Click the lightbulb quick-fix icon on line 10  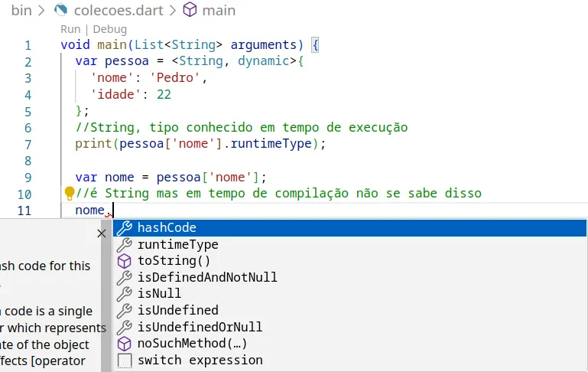coord(70,194)
